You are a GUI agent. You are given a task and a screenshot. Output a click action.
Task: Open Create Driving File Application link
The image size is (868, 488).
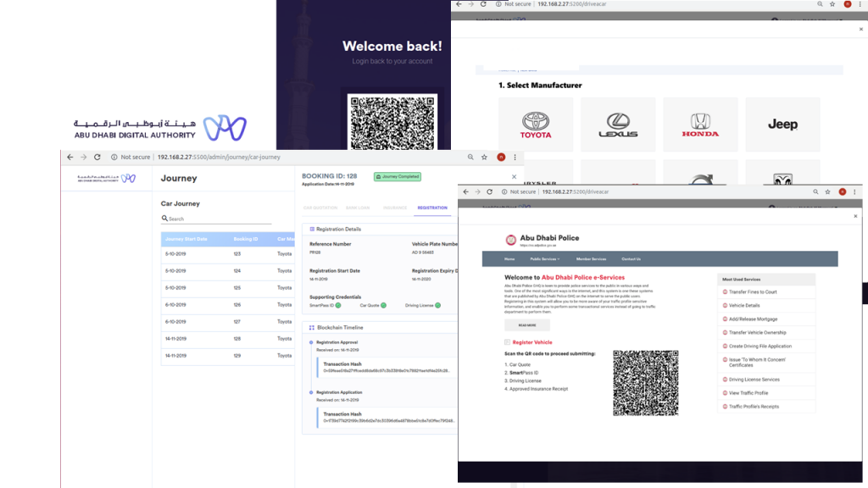pos(760,347)
